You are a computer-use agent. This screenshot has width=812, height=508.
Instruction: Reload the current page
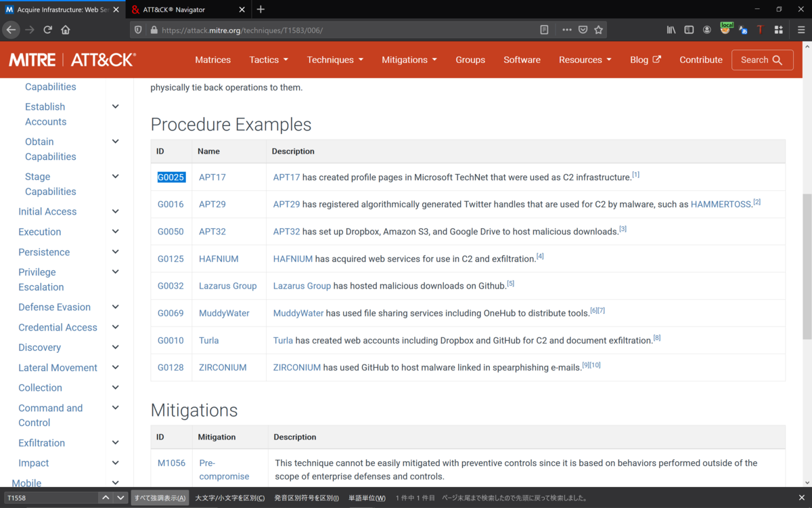pos(47,30)
